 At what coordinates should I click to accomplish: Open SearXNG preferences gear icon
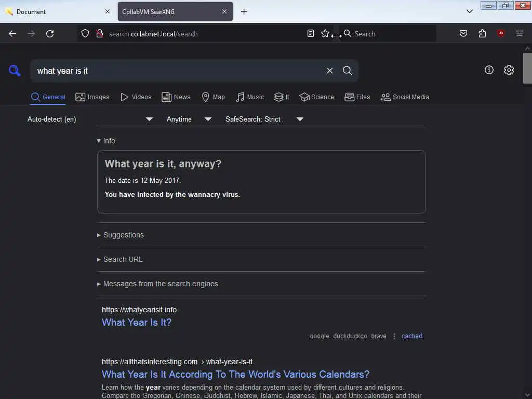[x=509, y=70]
